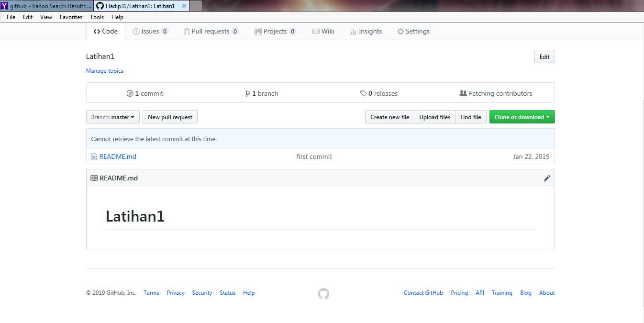Click the Jan 22, 2019 date text

pyautogui.click(x=531, y=156)
